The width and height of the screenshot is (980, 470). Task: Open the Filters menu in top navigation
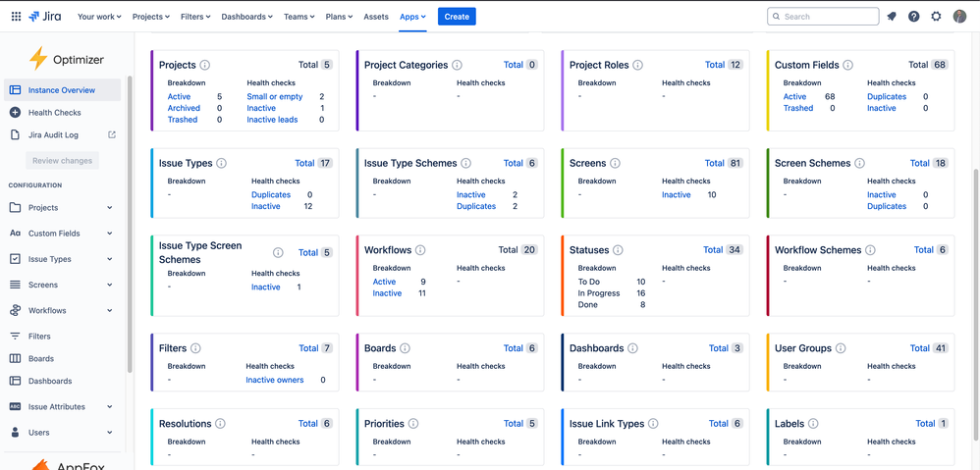click(195, 17)
